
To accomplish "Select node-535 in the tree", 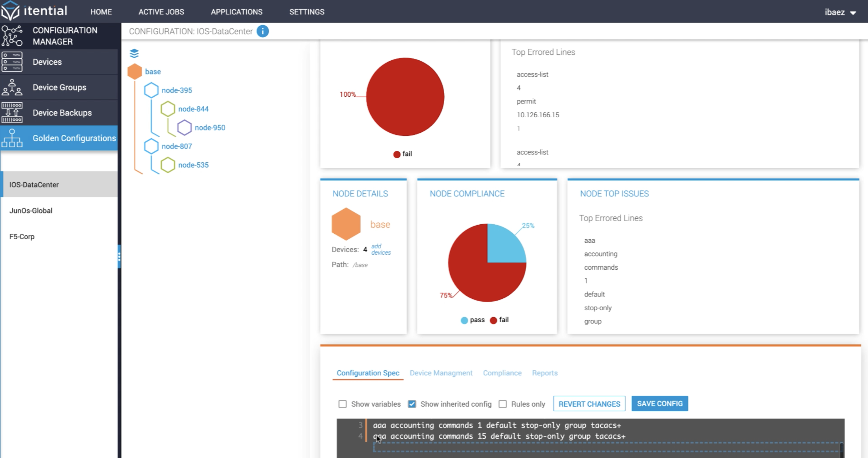I will 193,165.
